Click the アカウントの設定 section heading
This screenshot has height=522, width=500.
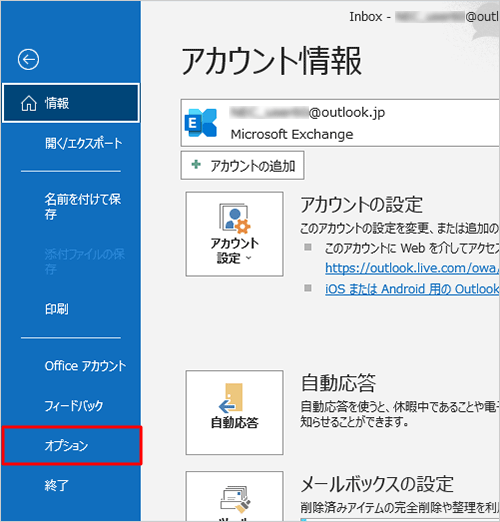click(362, 205)
